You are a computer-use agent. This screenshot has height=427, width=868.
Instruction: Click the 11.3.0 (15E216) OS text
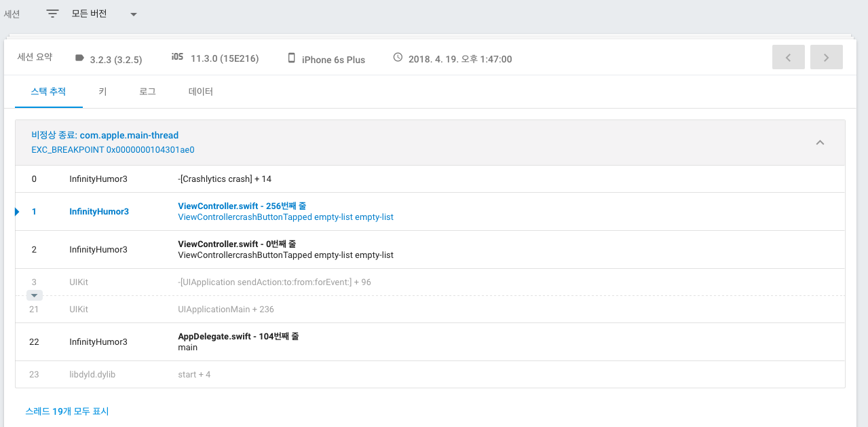pos(225,59)
